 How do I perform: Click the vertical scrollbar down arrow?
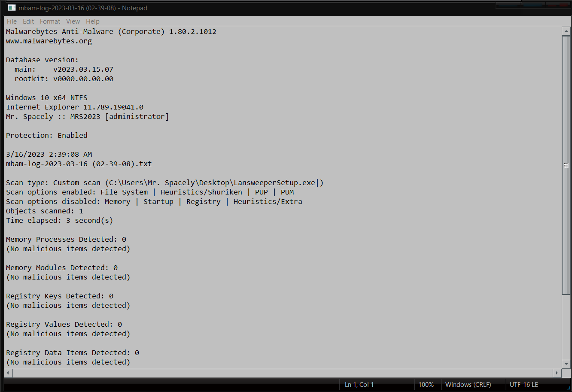pyautogui.click(x=566, y=364)
